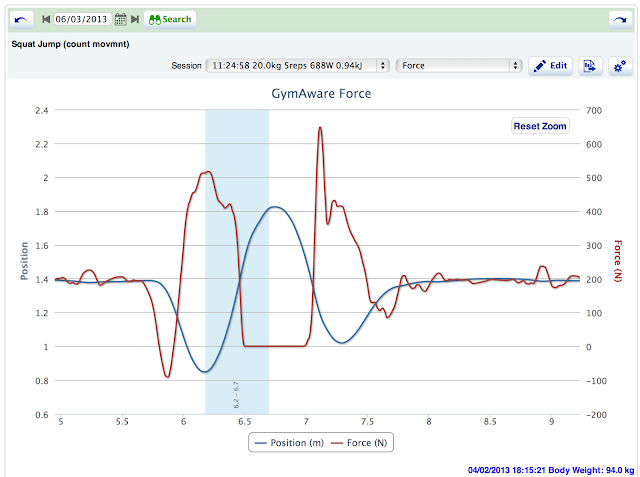
Task: Click the 'Session' label text
Action: tap(187, 66)
